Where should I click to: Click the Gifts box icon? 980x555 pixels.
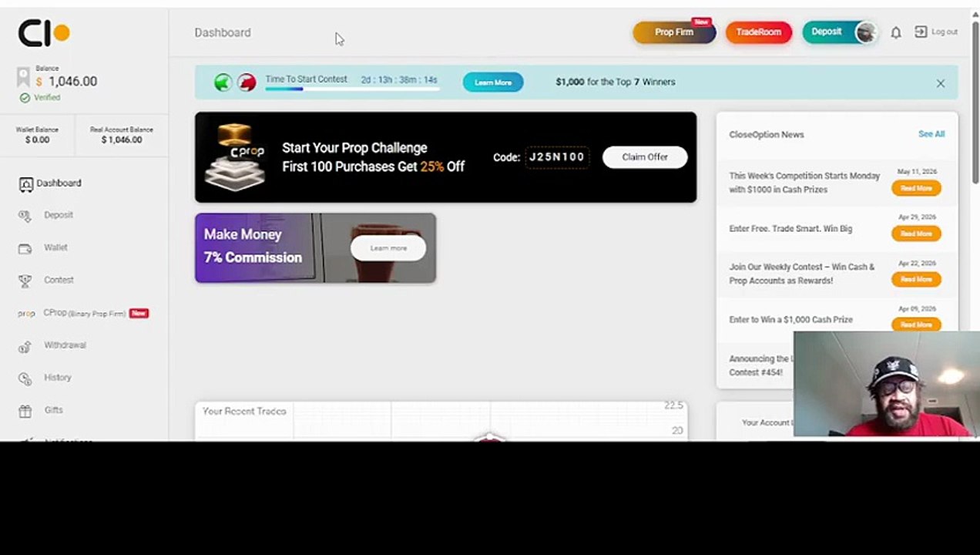25,412
